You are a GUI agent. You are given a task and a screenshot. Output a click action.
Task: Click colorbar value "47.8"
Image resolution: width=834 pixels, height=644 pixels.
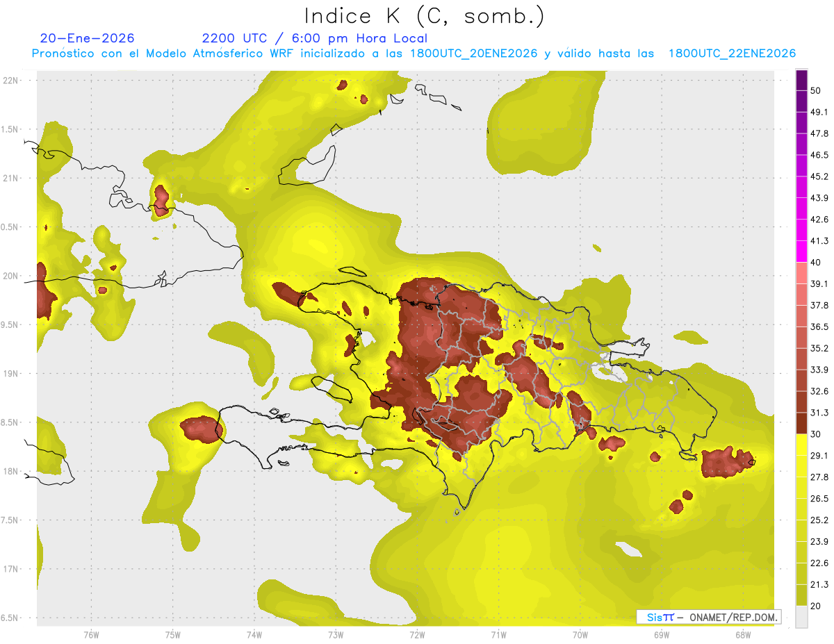pyautogui.click(x=819, y=133)
